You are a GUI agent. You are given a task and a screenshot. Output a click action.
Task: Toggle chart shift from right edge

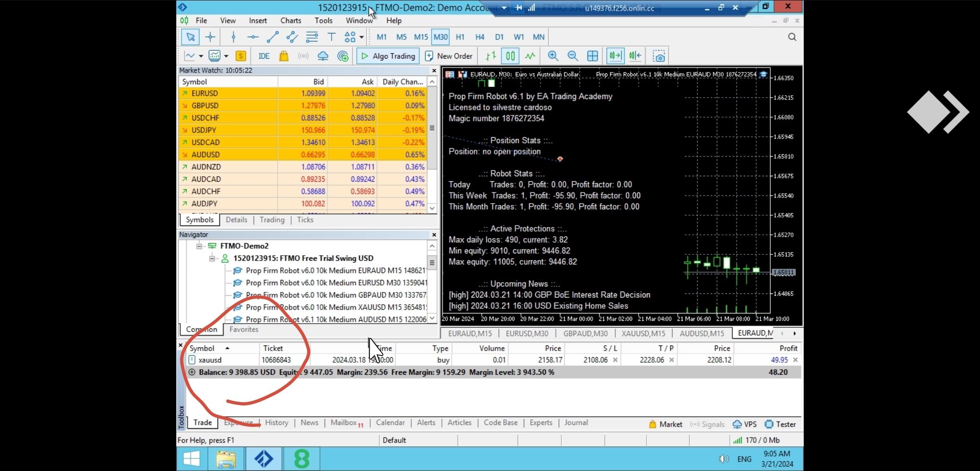click(x=635, y=56)
